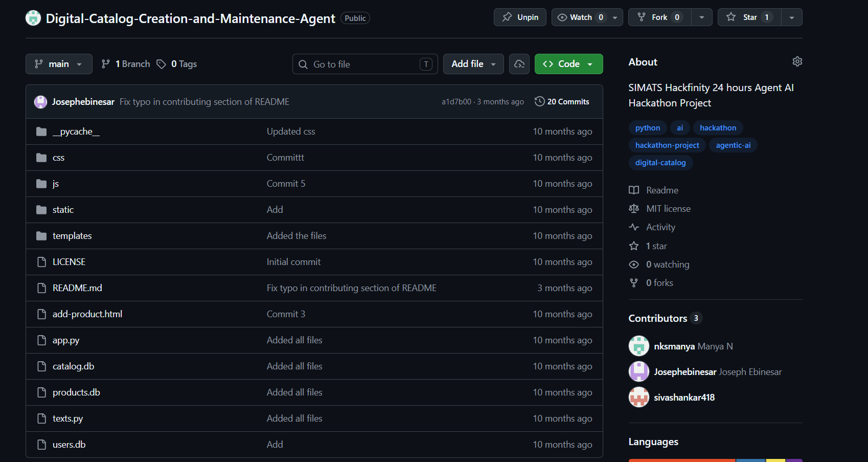Image resolution: width=868 pixels, height=462 pixels.
Task: Open the static folder
Action: (63, 210)
